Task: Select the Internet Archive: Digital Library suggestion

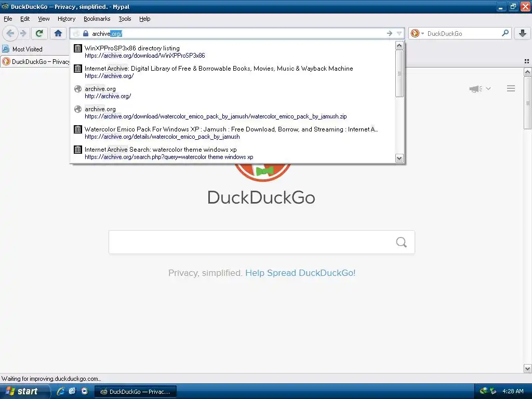Action: click(x=233, y=72)
